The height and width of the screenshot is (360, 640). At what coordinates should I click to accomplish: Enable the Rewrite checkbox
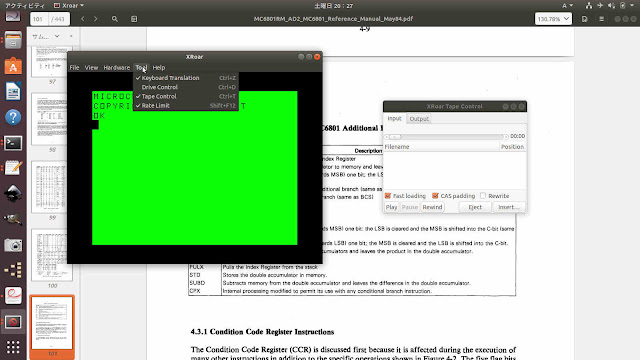(x=483, y=196)
